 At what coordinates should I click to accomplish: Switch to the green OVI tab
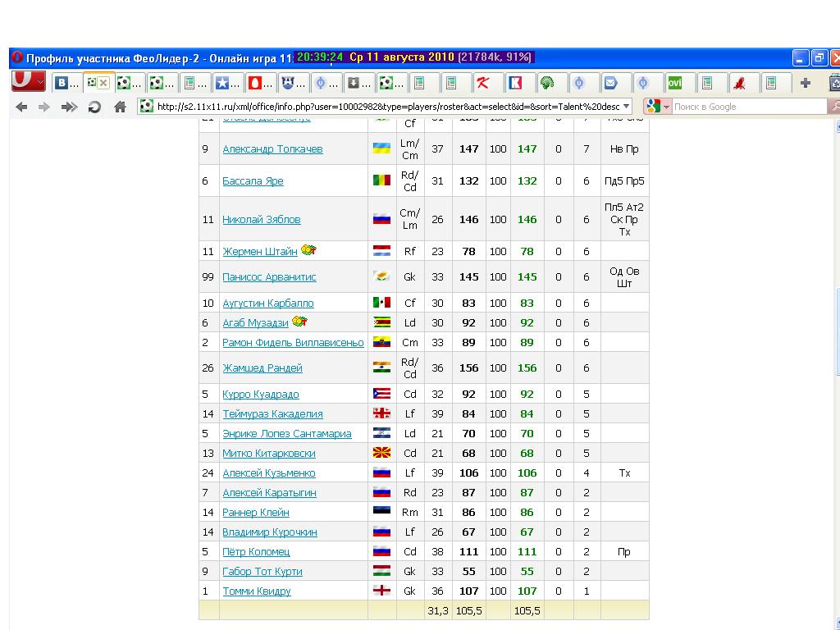pyautogui.click(x=674, y=83)
